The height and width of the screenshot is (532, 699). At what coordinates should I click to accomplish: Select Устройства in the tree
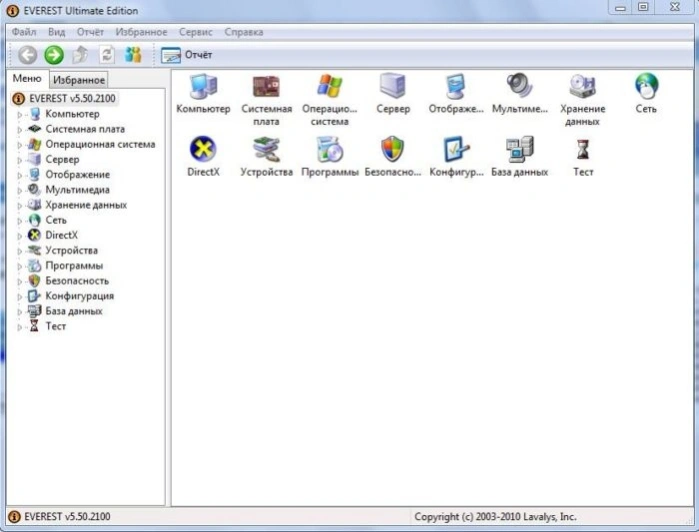[x=71, y=251]
